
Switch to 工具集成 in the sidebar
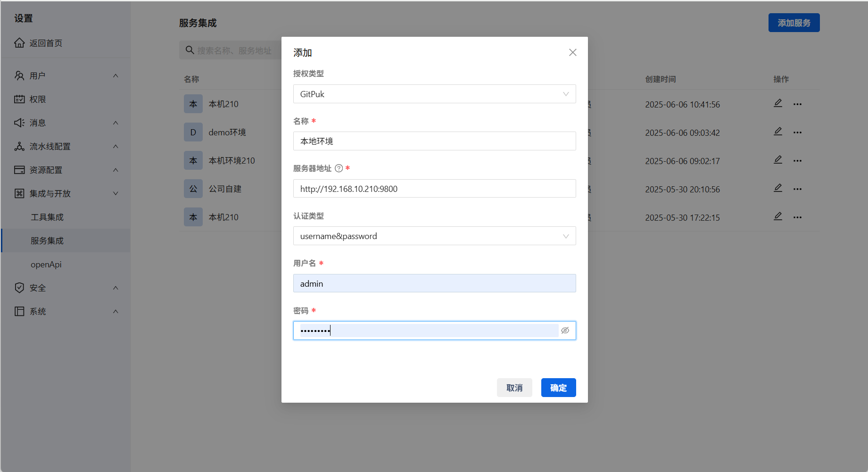(47, 217)
